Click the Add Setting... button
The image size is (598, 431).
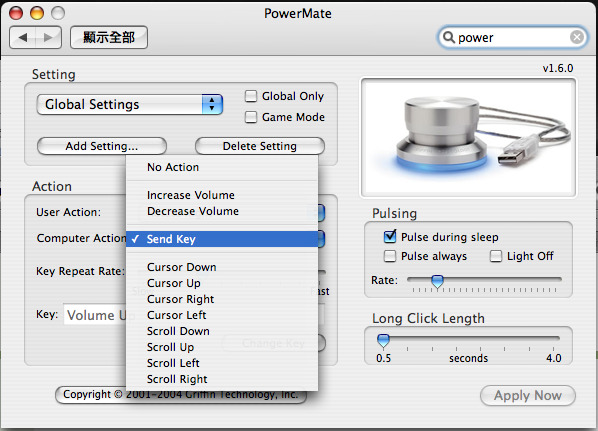[102, 146]
